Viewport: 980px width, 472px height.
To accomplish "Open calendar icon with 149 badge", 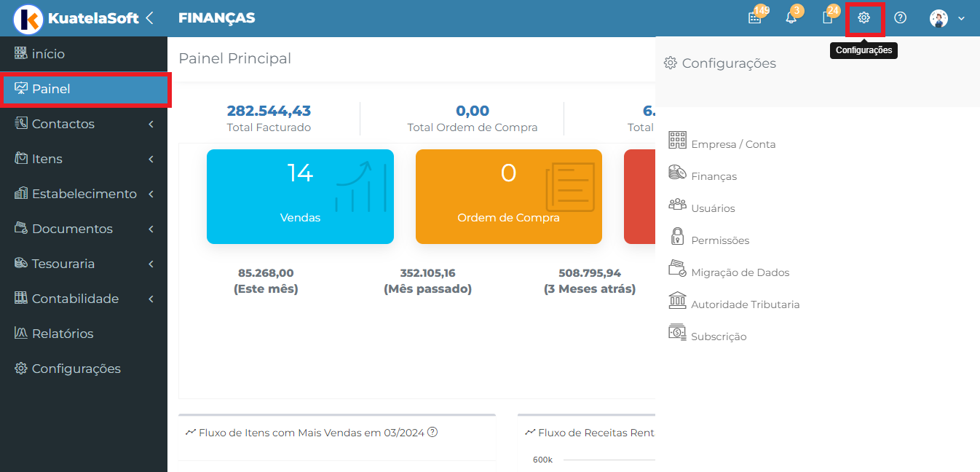I will [x=755, y=17].
